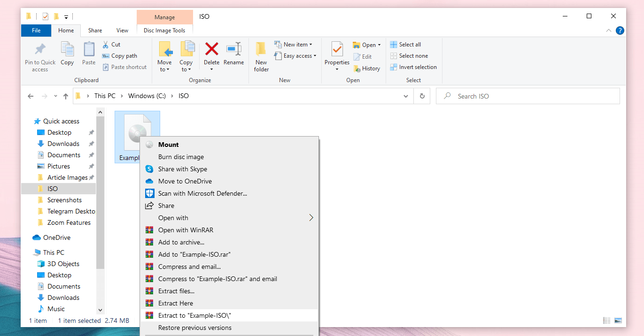The image size is (644, 336).
Task: Click This PC in the address breadcrumb
Action: tap(105, 96)
